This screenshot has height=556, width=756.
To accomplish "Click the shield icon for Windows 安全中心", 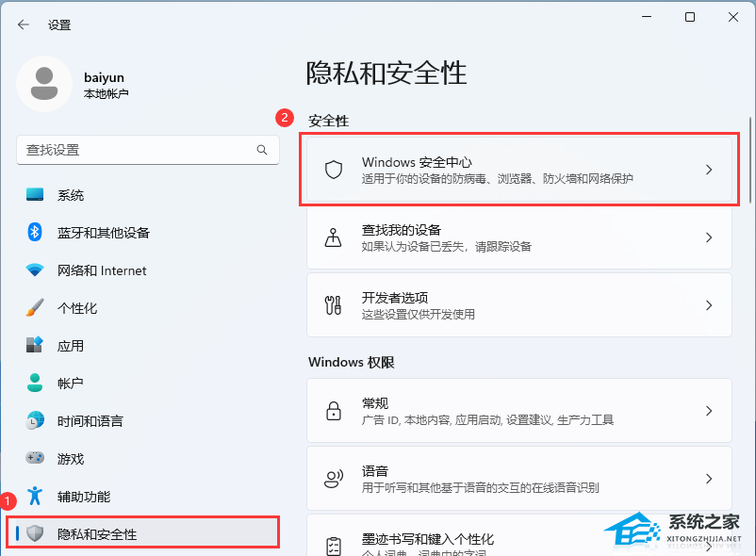I will point(333,170).
